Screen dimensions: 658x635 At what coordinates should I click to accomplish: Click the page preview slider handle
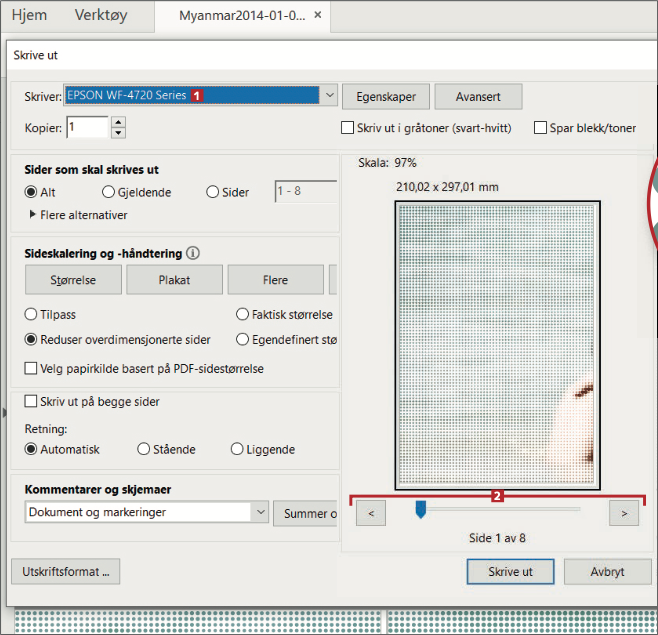click(421, 510)
